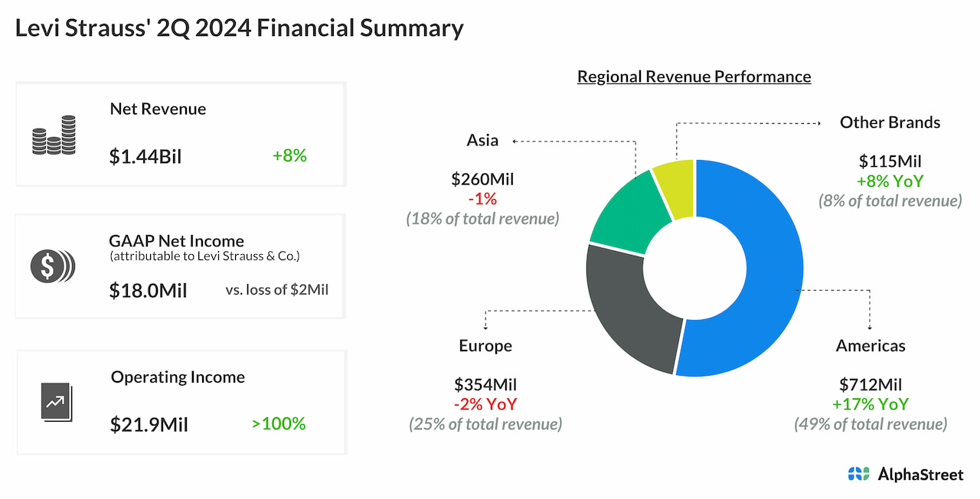Click the Europe region label
This screenshot has height=499, width=980.
485,346
